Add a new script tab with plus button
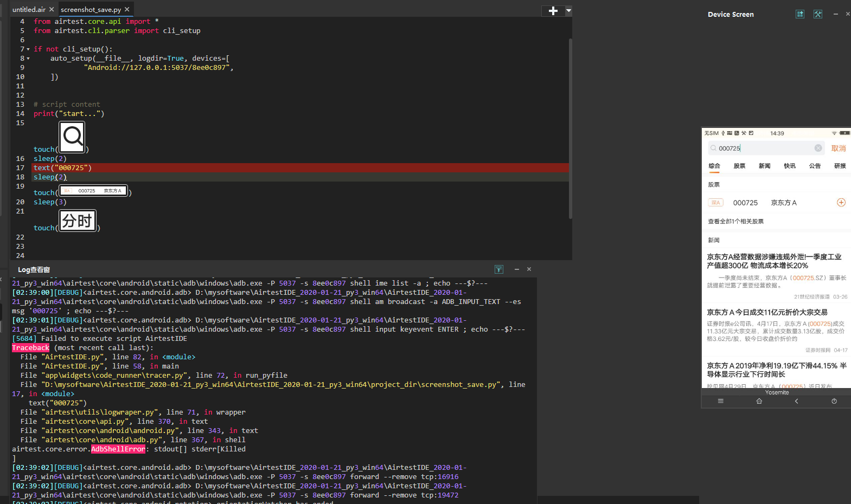851x504 pixels. coord(553,10)
